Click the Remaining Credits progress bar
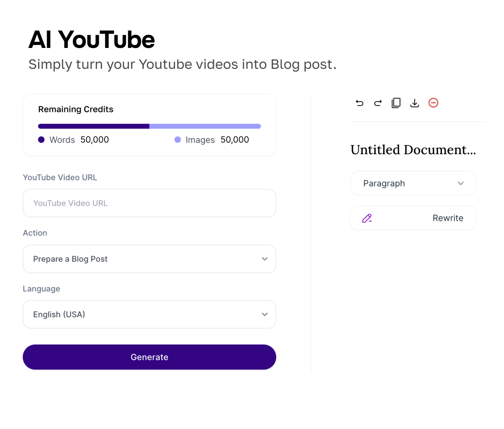Viewport: 504px width, 429px height. pyautogui.click(x=150, y=126)
